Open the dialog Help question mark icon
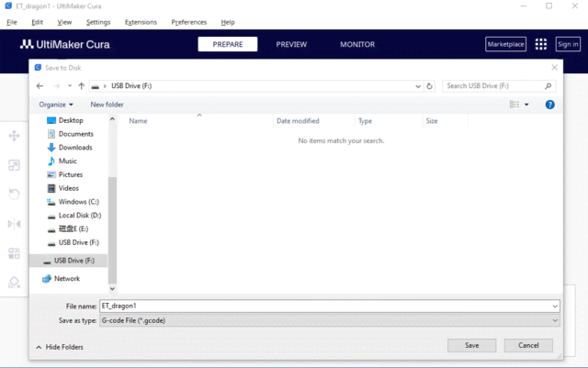Viewport: 588px width, 368px height. pyautogui.click(x=549, y=105)
